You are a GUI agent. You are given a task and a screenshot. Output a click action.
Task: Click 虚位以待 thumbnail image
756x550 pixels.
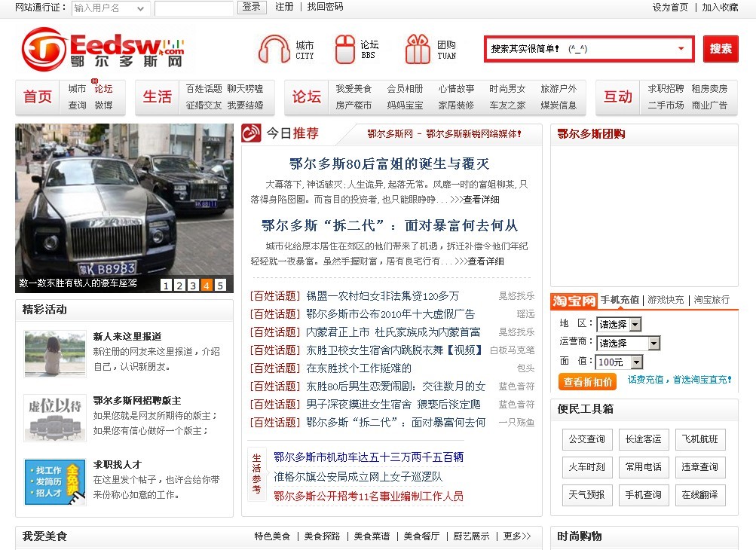[x=56, y=418]
